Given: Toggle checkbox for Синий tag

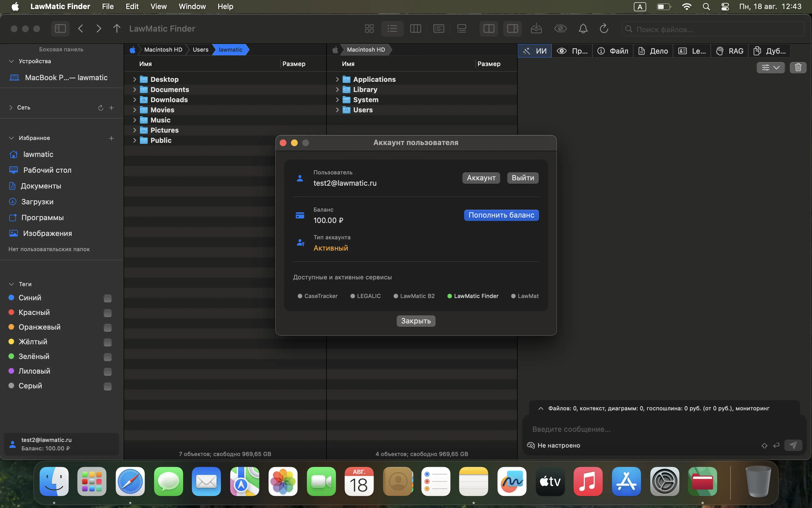Looking at the screenshot, I should 108,298.
